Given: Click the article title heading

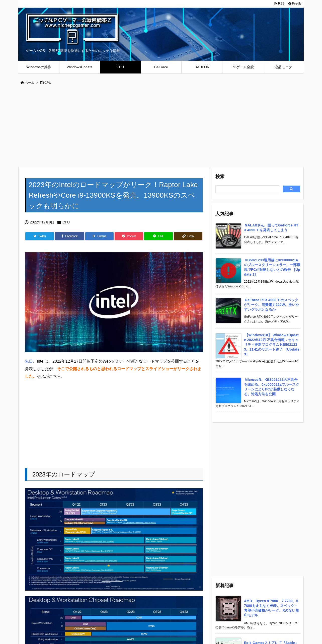Looking at the screenshot, I should [114, 195].
